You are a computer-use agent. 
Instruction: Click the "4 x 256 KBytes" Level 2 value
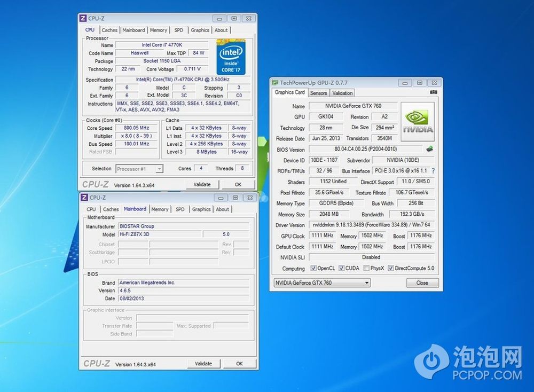click(206, 144)
